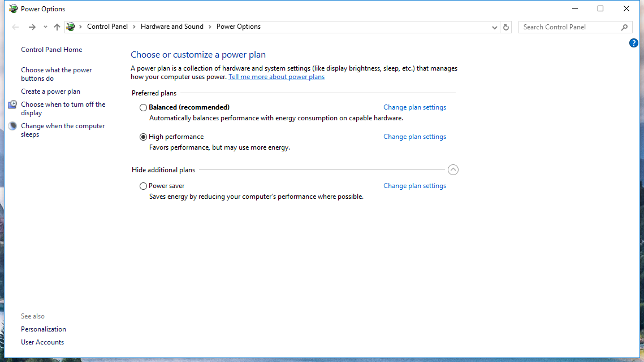Open the Create a power plan link
This screenshot has height=362, width=644.
click(50, 91)
